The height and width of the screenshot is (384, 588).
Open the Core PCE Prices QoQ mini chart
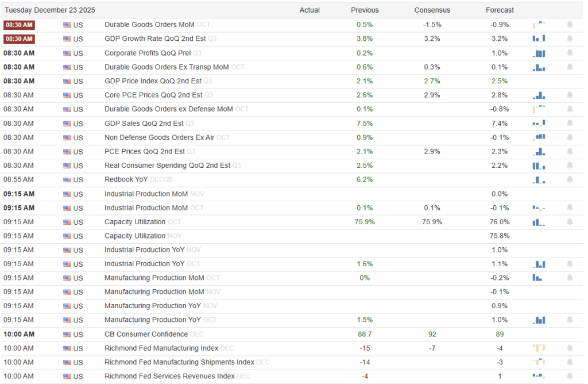539,95
